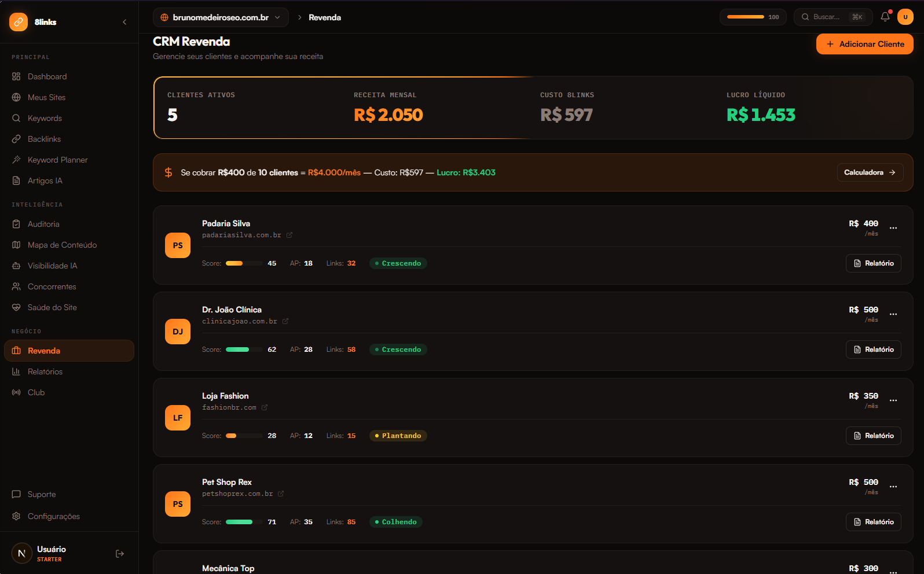Open the user avatar menu

pyautogui.click(x=905, y=17)
